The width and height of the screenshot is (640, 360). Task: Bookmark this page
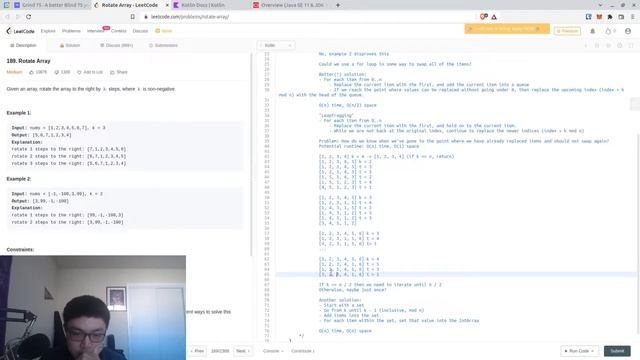[133, 17]
